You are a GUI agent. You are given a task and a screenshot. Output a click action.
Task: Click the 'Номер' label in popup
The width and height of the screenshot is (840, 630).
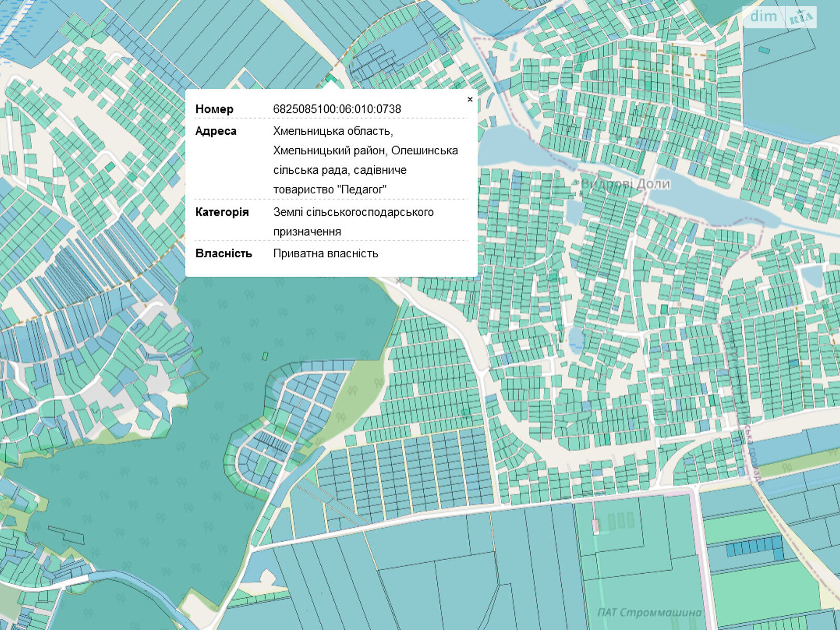pos(214,109)
